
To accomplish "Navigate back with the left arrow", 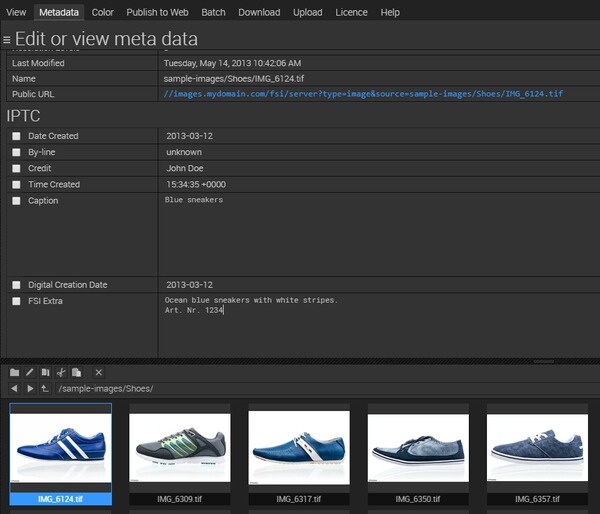I will (x=14, y=388).
